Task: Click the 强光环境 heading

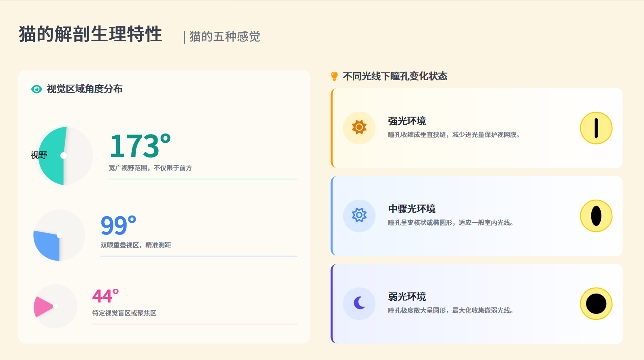Action: coord(407,121)
